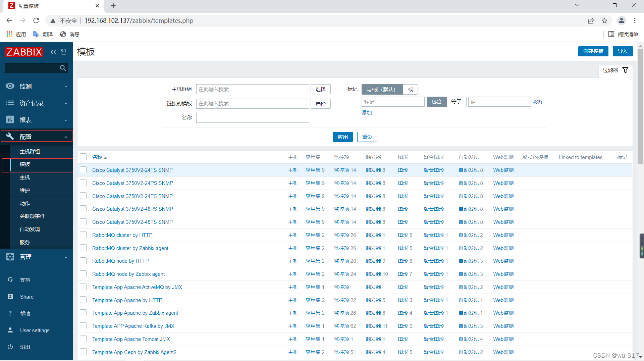Viewport: 644px width, 361px height.
Task: Share this page via address bar icon
Action: tap(591, 21)
